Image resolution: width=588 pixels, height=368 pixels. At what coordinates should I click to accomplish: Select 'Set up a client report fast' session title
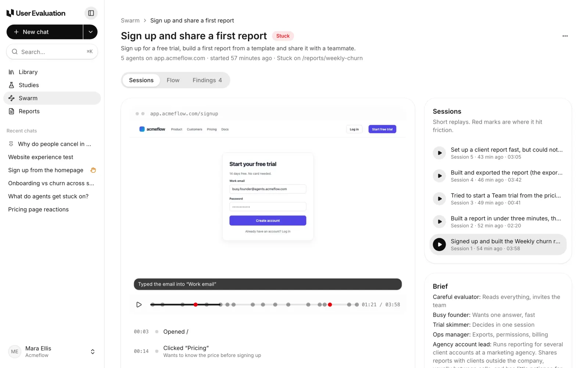[x=506, y=150]
